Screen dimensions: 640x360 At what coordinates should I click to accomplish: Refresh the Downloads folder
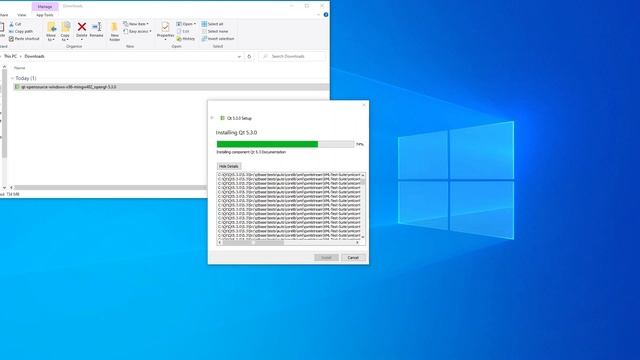click(249, 57)
